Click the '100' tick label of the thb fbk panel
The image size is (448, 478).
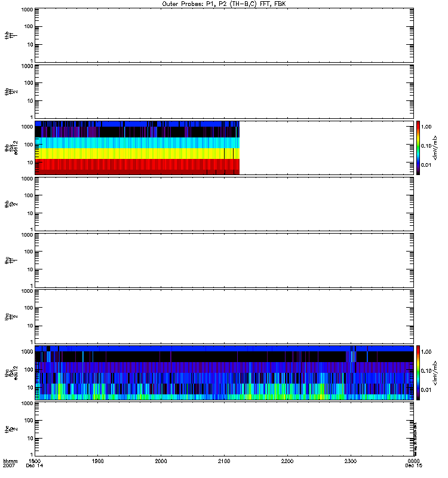tap(29, 145)
